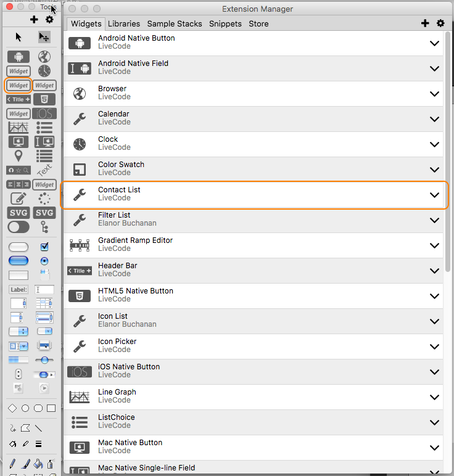Pick the progress bar control in Tools palette
Viewport: 454px width, 476px height.
click(x=19, y=360)
